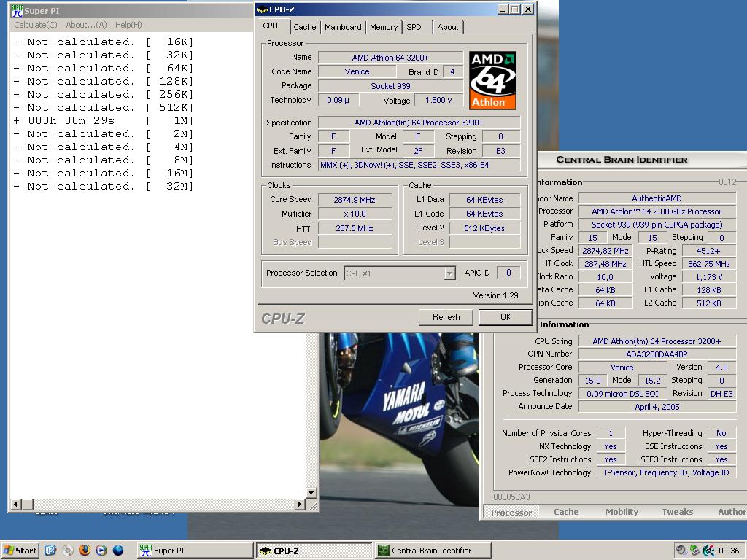Viewport: 747px width, 560px height.
Task: Open the Cache tab in CPU-Z
Action: click(304, 27)
